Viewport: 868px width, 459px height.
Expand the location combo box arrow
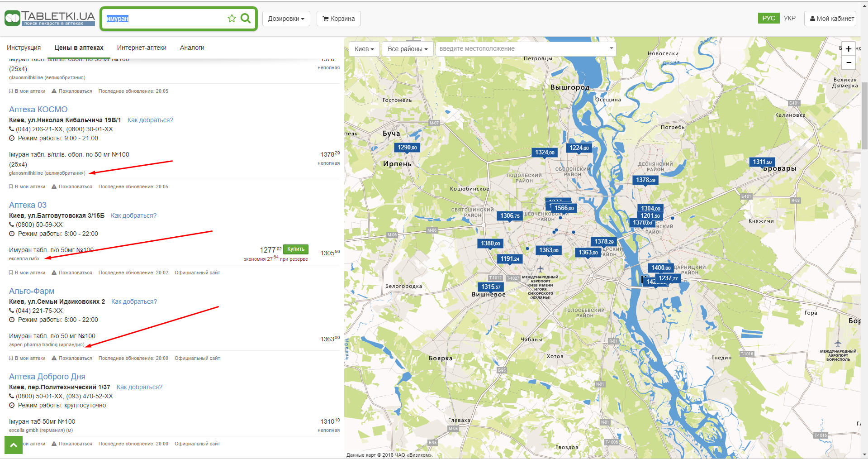pos(611,48)
